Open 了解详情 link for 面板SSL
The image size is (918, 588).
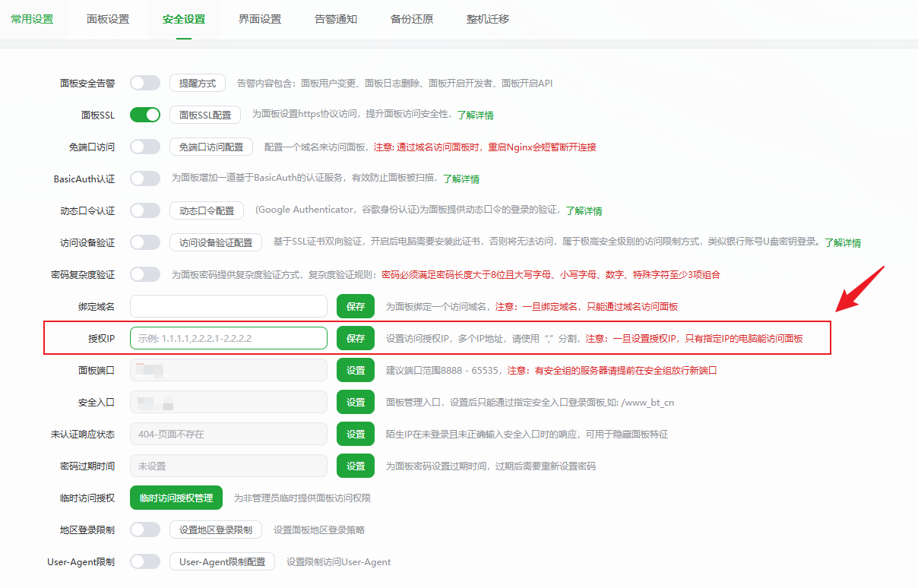tap(475, 115)
